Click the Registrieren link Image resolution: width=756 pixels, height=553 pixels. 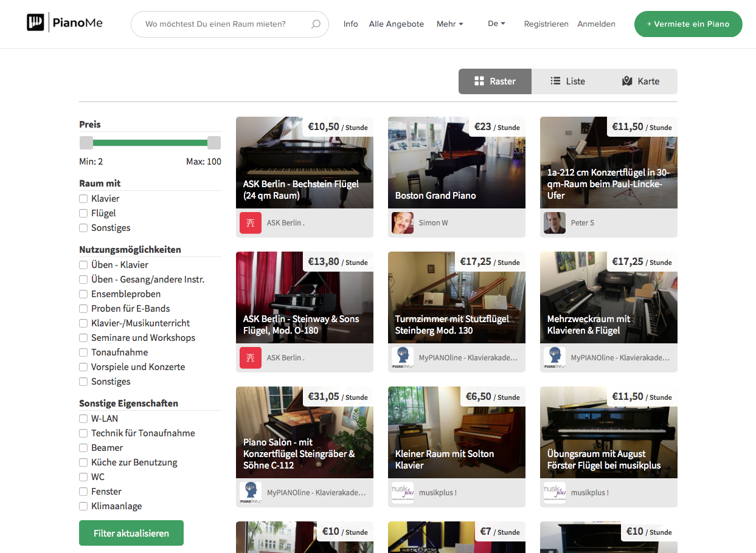tap(546, 24)
